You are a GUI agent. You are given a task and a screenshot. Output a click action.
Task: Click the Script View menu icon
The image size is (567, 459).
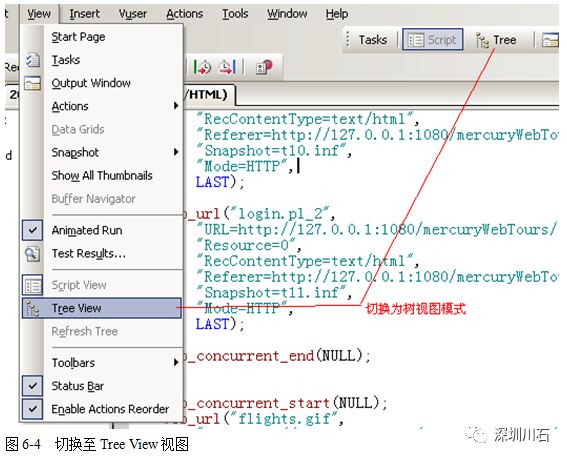33,285
